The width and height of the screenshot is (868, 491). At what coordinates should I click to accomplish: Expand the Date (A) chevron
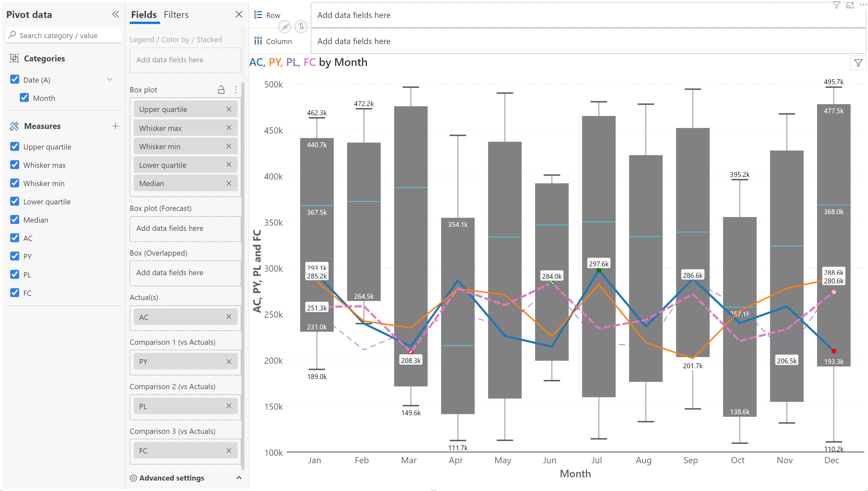[x=110, y=79]
